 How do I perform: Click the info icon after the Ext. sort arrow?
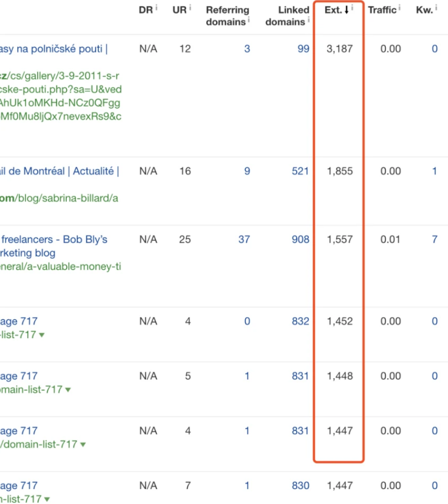[x=352, y=8]
